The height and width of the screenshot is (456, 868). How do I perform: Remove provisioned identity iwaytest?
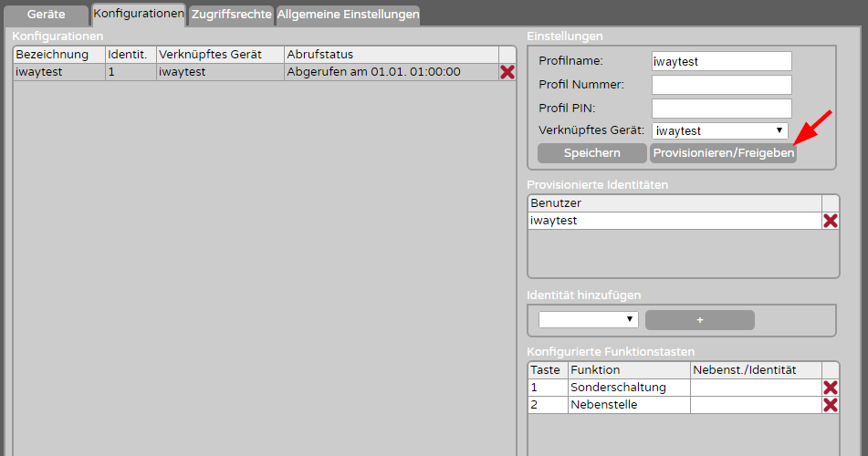(831, 221)
